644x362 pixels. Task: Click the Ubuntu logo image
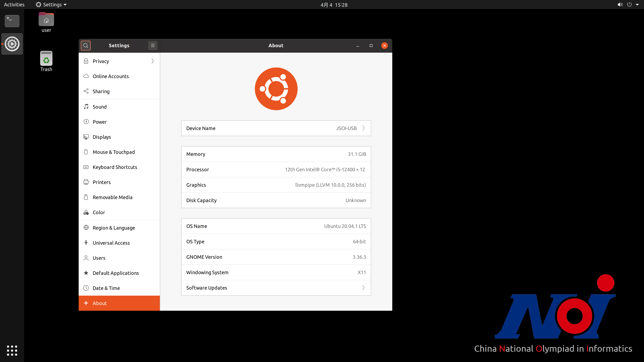click(x=276, y=89)
